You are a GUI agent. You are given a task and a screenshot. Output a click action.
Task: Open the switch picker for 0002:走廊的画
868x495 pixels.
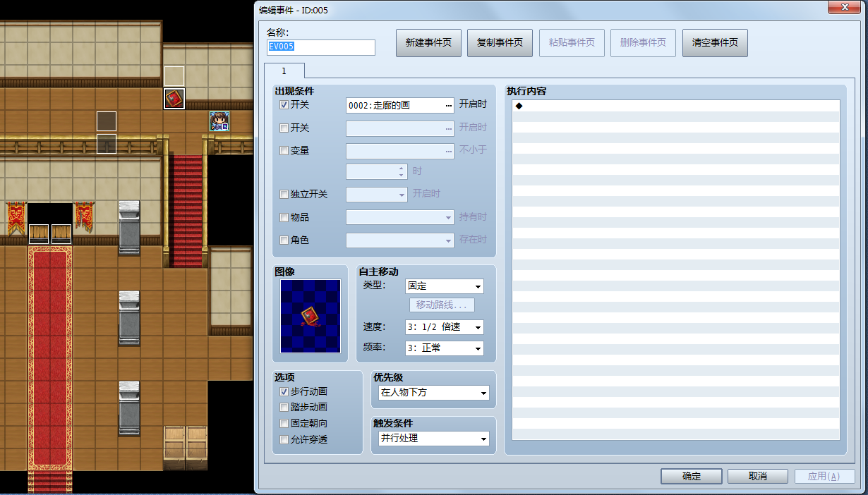click(x=448, y=105)
